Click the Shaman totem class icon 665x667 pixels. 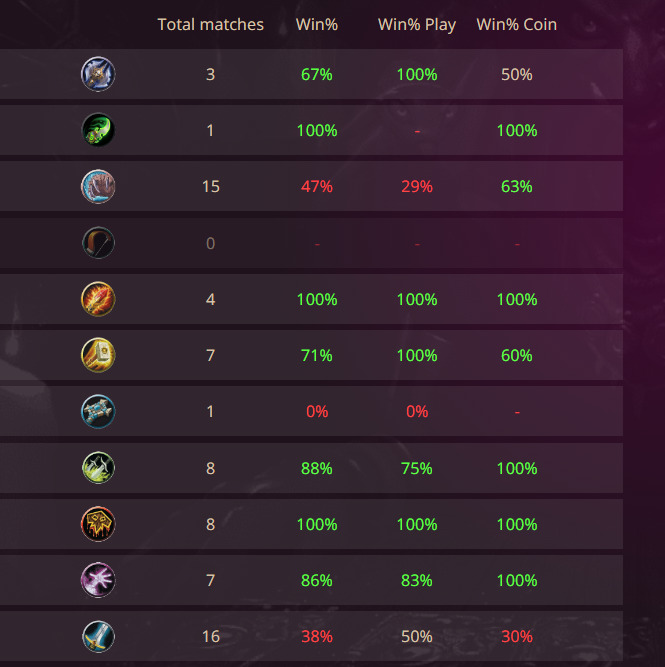point(98,524)
